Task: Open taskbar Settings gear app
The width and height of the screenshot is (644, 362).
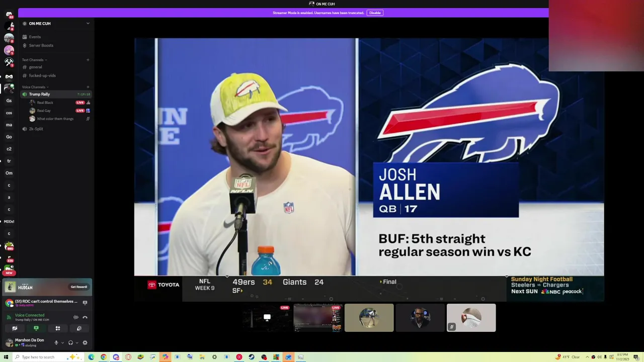Action: 215,357
